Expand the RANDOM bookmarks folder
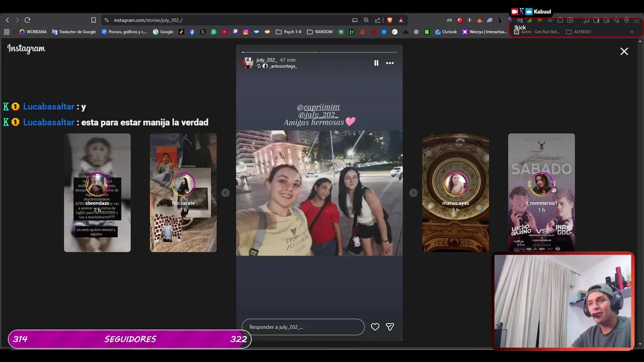This screenshot has height=362, width=644. pyautogui.click(x=320, y=32)
